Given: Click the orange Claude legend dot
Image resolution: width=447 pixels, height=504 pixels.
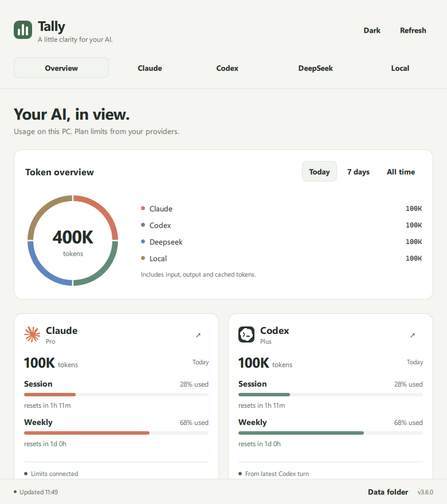Looking at the screenshot, I should tap(143, 208).
